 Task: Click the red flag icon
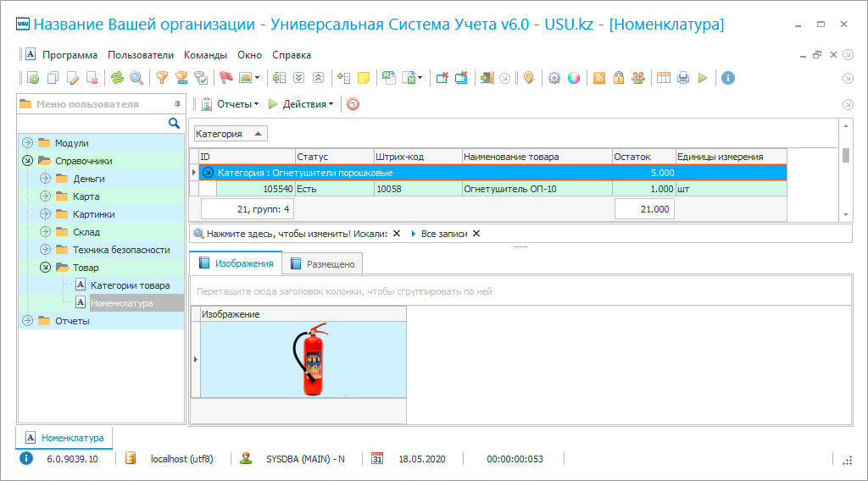pyautogui.click(x=225, y=78)
